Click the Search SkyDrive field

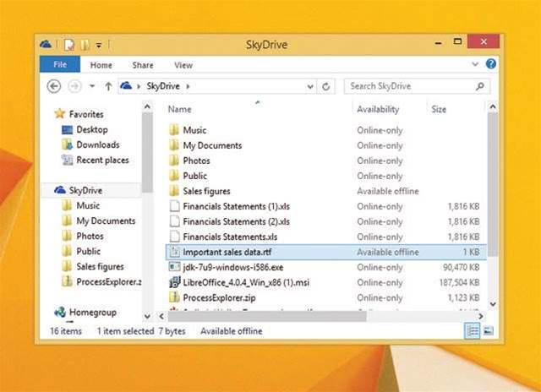(417, 86)
